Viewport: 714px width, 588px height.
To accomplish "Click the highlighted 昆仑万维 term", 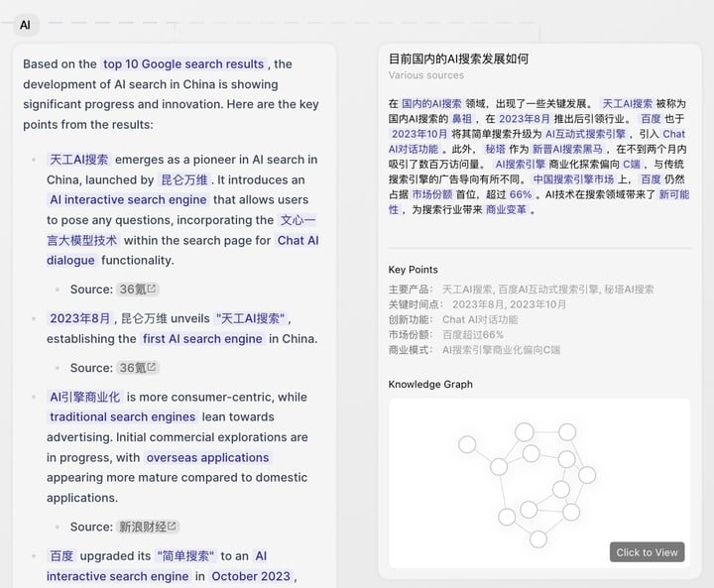I will click(184, 179).
